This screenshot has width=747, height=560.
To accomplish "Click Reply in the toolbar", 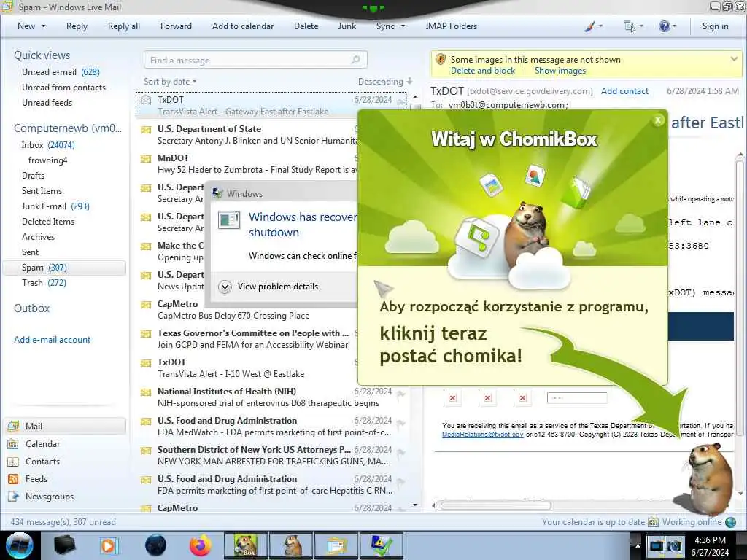I will 77,27.
